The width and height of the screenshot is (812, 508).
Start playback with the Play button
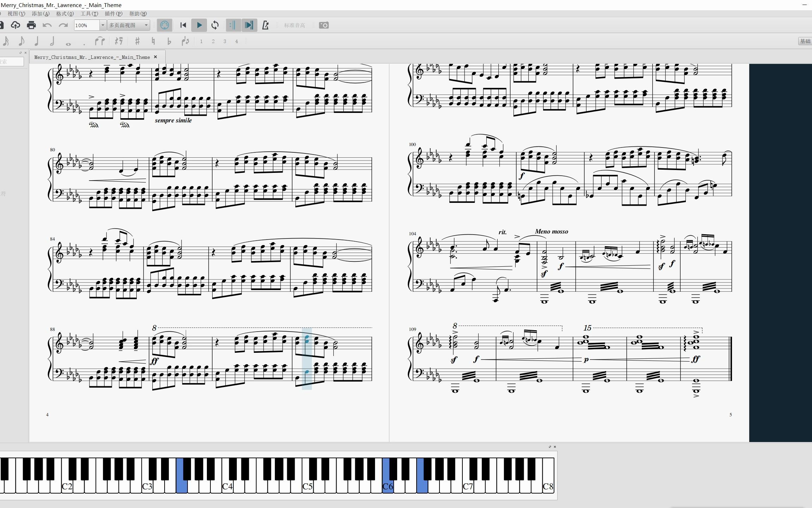point(199,25)
